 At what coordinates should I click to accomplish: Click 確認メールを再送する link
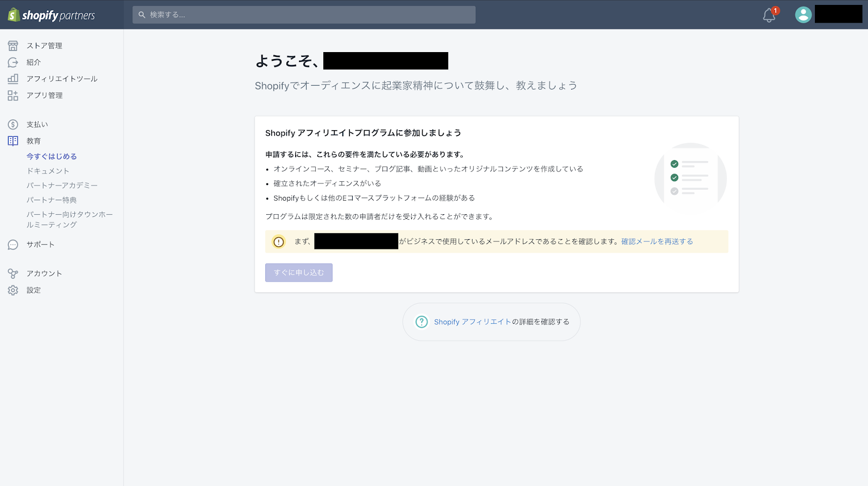pos(657,241)
